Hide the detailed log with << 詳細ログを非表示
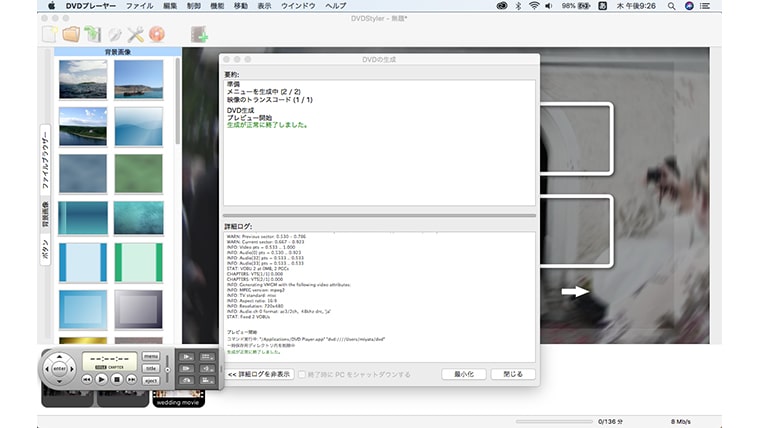The image size is (760, 428). (x=259, y=374)
